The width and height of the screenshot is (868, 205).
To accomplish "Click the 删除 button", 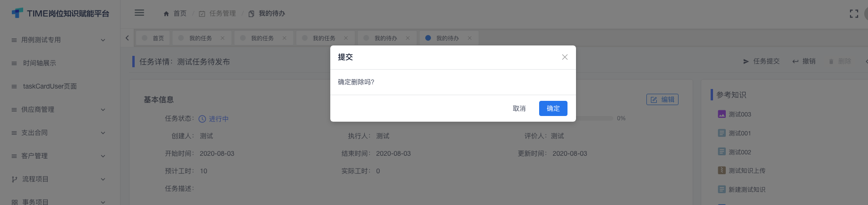I will point(840,61).
